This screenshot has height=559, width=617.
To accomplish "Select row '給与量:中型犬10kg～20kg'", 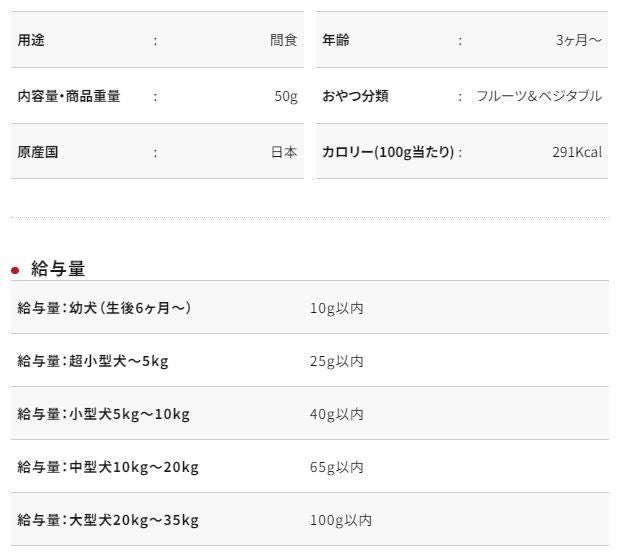I will (x=310, y=466).
